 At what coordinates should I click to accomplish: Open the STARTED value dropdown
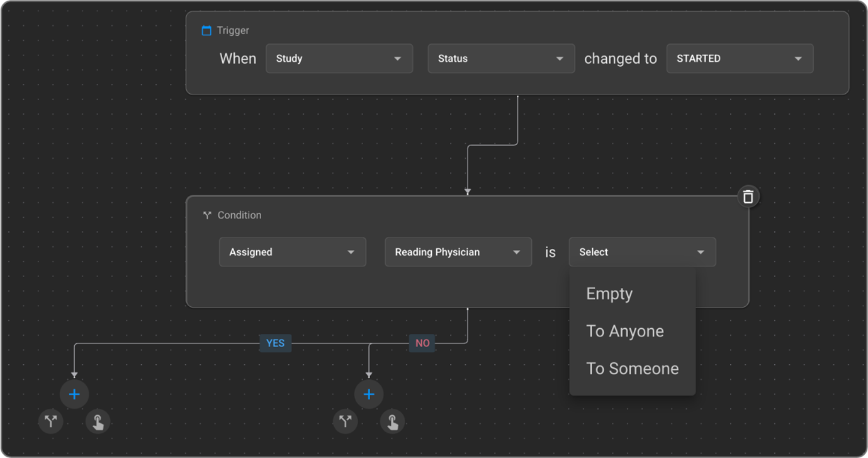pos(740,59)
